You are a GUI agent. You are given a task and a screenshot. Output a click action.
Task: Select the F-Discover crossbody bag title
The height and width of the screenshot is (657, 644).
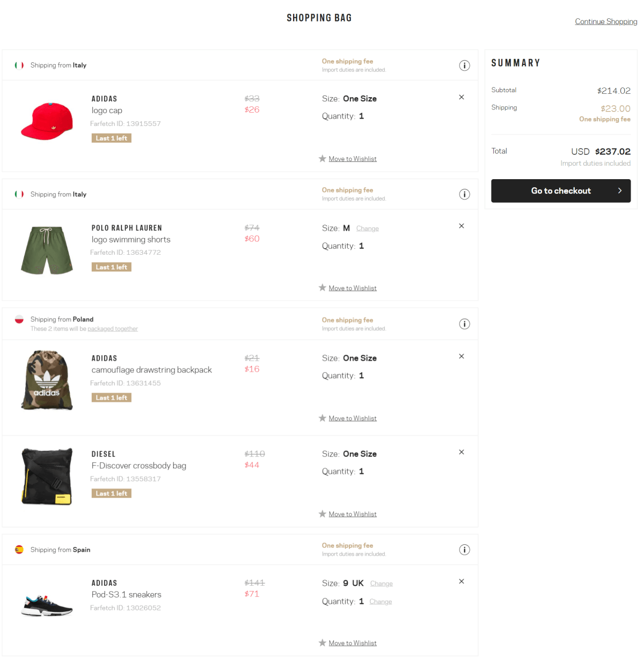click(x=139, y=466)
